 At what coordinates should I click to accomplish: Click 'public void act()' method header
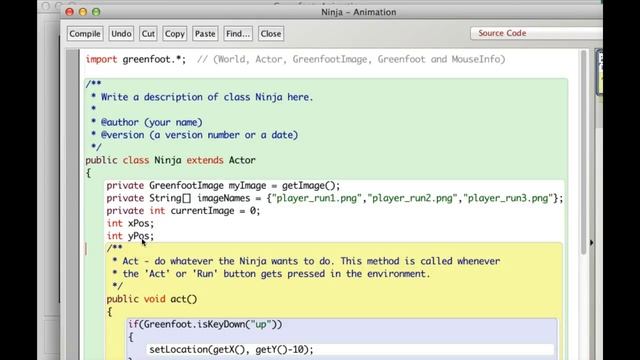[x=152, y=299]
